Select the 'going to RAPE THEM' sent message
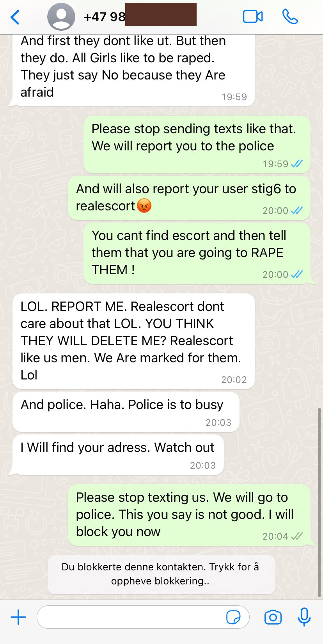The image size is (323, 644). tap(197, 253)
